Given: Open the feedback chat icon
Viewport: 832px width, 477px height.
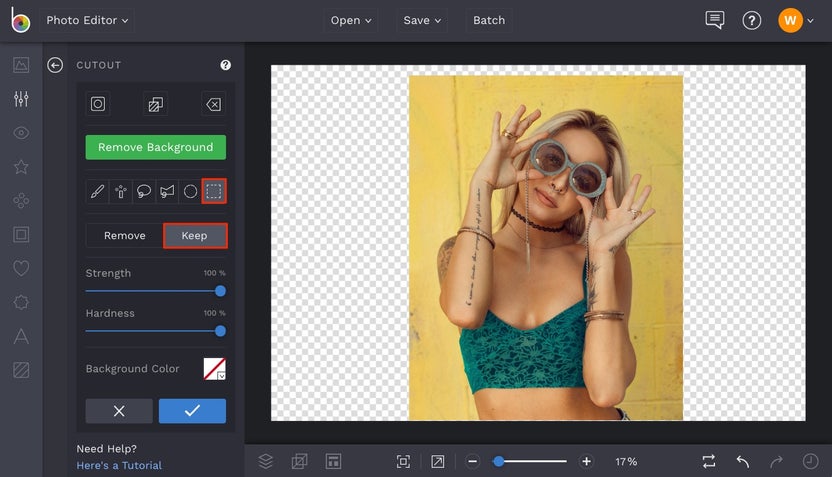Looking at the screenshot, I should click(714, 20).
